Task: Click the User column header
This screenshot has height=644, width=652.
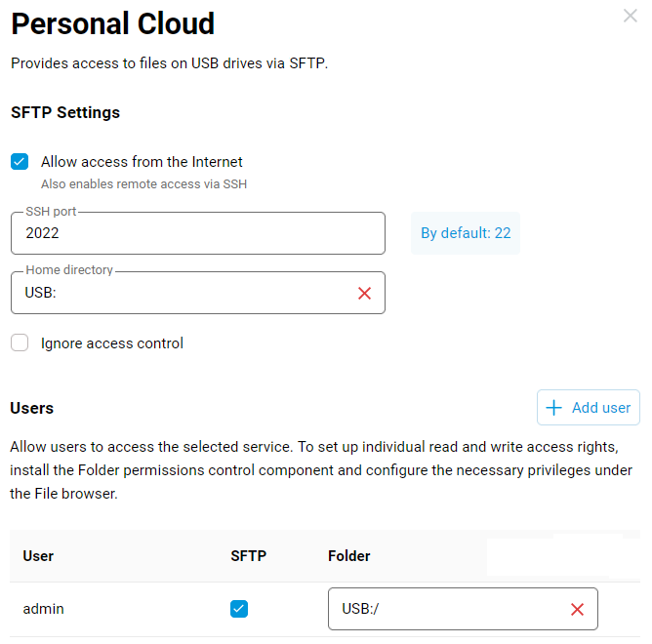Action: coord(38,556)
